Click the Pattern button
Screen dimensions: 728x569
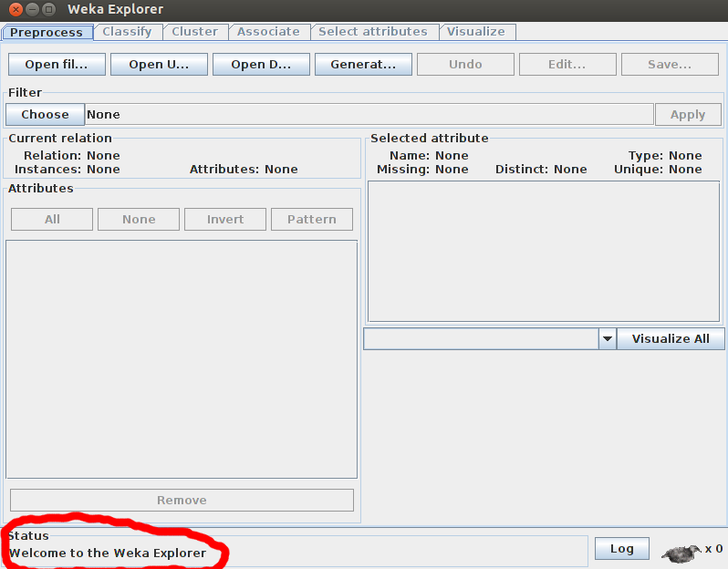point(311,219)
